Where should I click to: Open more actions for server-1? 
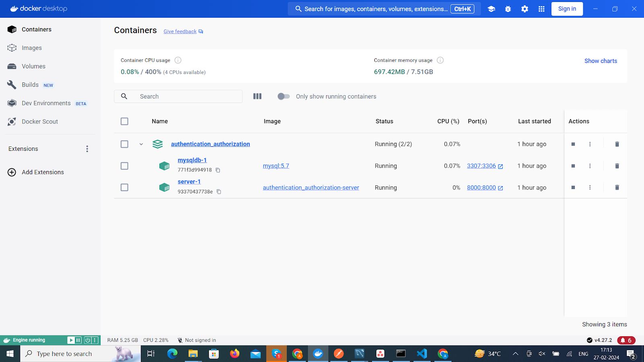[x=590, y=187]
